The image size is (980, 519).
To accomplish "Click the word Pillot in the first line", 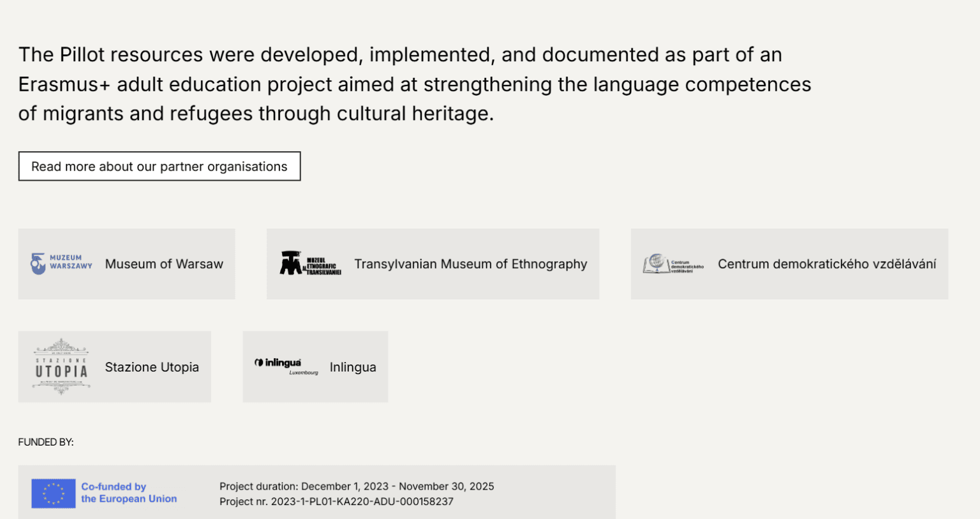I will coord(82,55).
